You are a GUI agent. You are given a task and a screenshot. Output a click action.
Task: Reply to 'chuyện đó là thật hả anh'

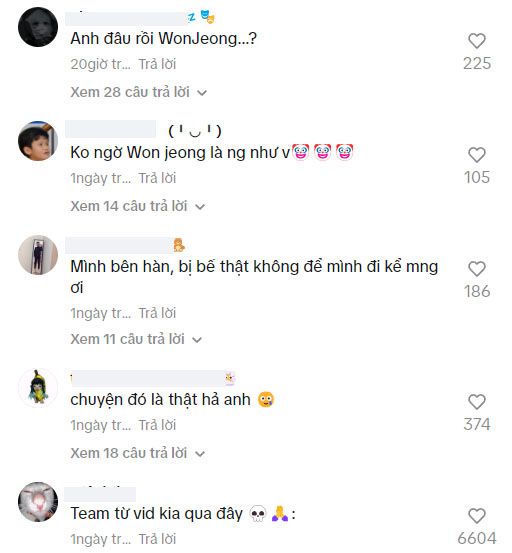(157, 425)
